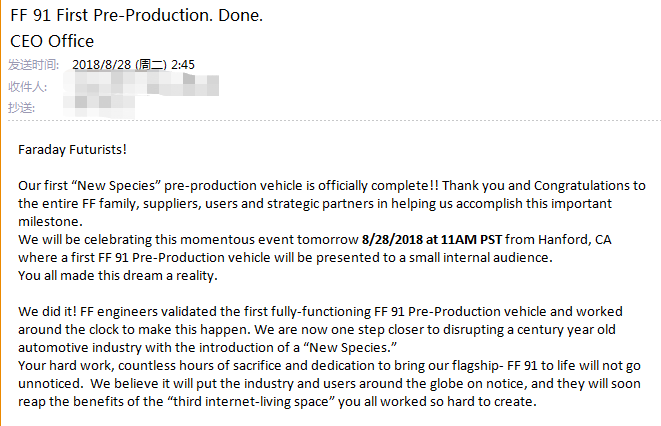Click the word "milestone." in first paragraph
The image size is (661, 426).
tap(50, 221)
